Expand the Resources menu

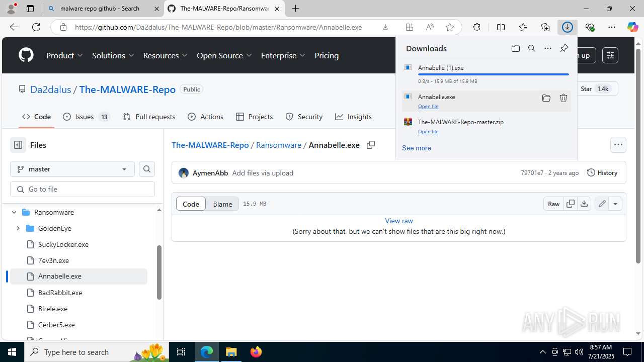[166, 55]
